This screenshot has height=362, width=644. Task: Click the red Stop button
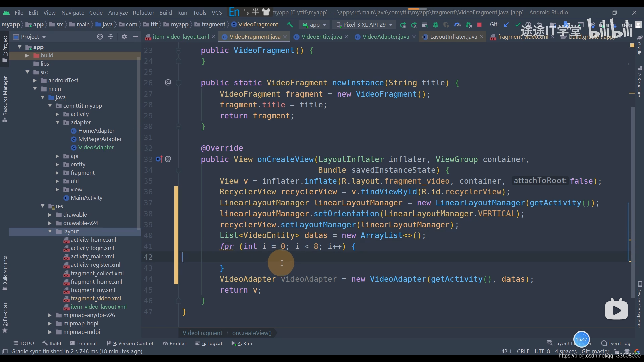tap(479, 25)
